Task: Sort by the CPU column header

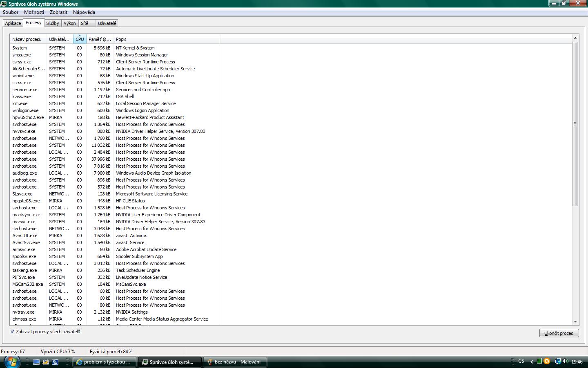Action: tap(80, 39)
